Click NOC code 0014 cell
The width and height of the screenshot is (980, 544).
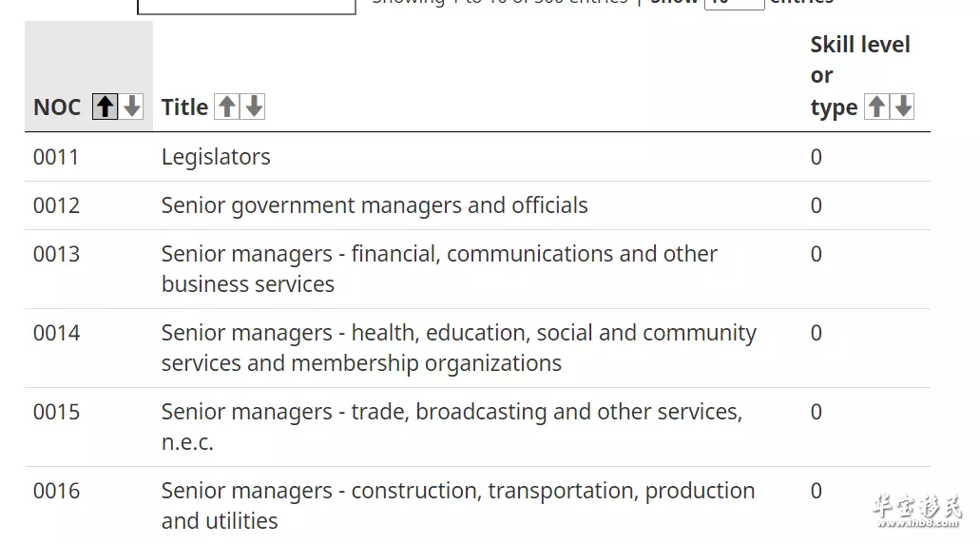click(x=56, y=333)
